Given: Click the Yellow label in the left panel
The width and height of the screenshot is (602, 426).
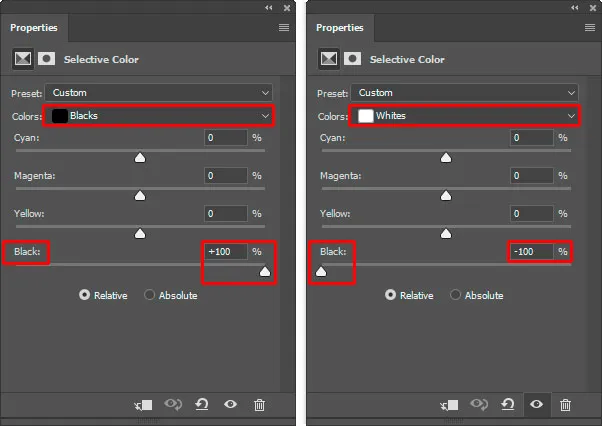Looking at the screenshot, I should pos(29,213).
